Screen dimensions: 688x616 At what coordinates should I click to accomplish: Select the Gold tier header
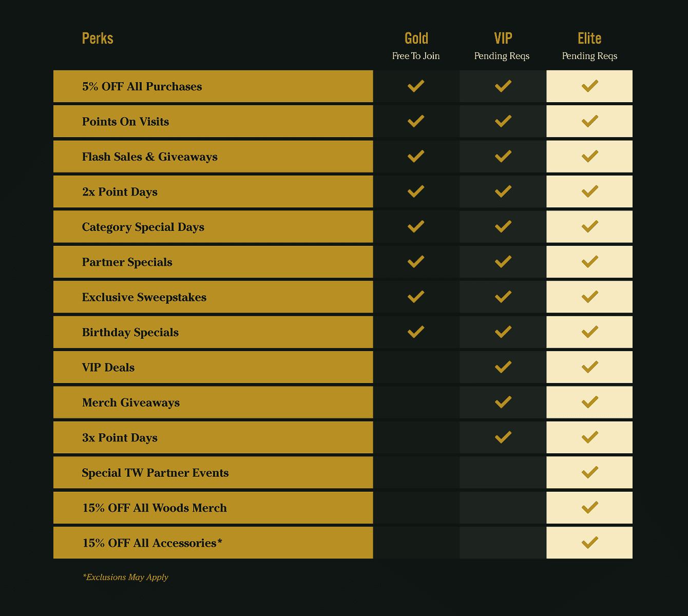(x=416, y=38)
